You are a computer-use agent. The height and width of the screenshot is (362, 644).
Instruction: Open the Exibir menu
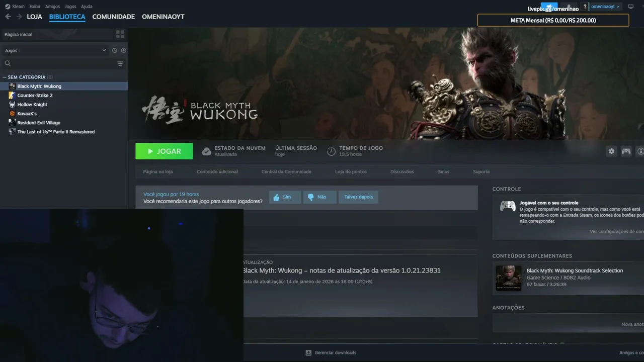pyautogui.click(x=35, y=7)
